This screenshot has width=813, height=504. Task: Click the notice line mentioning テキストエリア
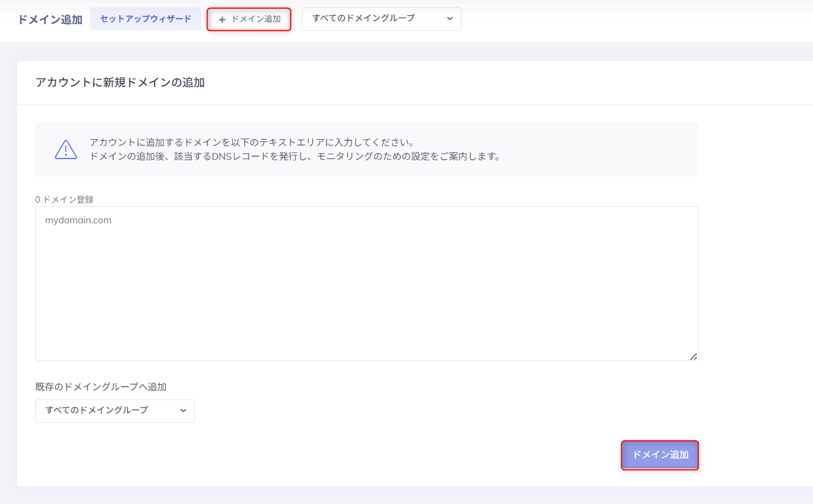[x=252, y=143]
